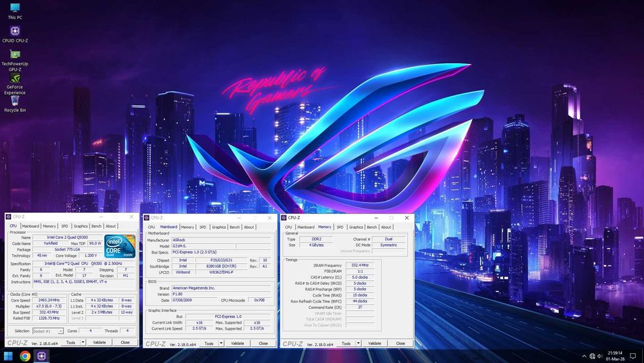Minimize the right CPU-Z window
Screen dimensions: 644x363
pos(376,217)
